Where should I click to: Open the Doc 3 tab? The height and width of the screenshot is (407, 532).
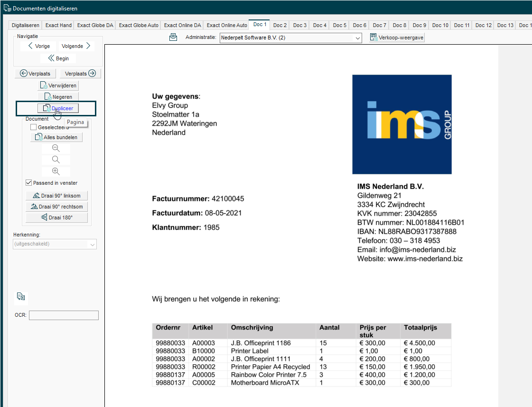coord(300,25)
